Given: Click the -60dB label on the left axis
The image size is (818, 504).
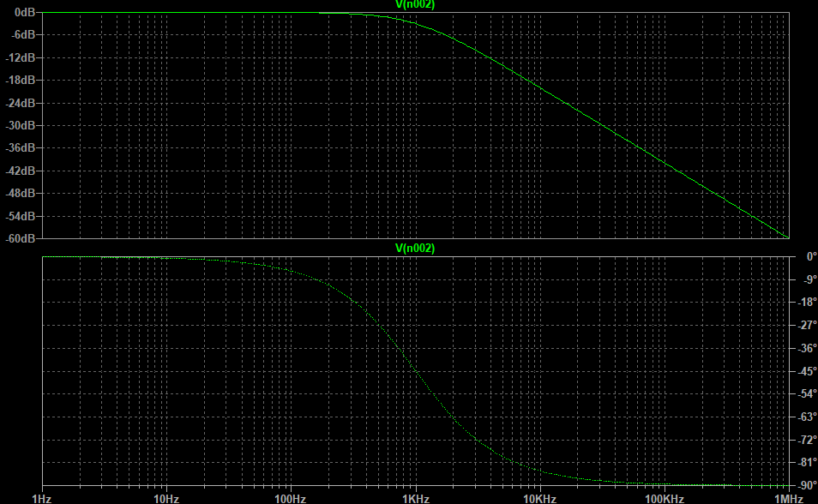Looking at the screenshot, I should [x=21, y=237].
